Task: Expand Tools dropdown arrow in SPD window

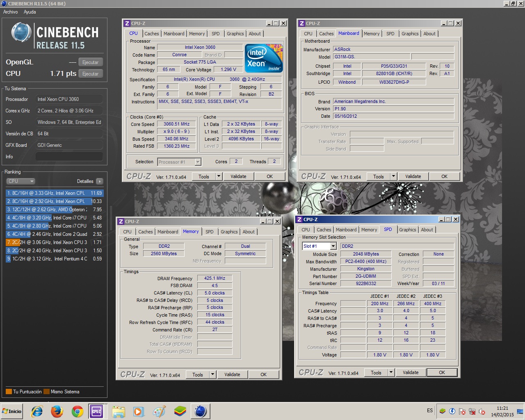Action: (391, 373)
